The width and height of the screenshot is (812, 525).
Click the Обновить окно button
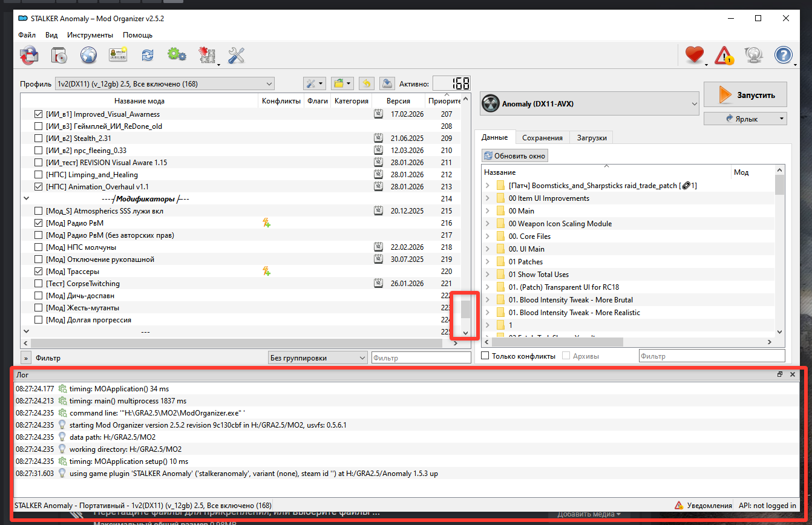[516, 156]
